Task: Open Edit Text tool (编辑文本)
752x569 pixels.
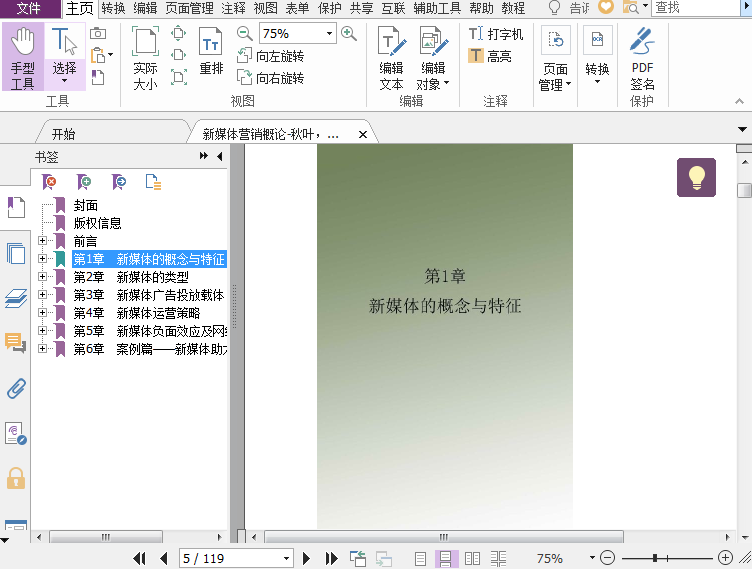Action: click(391, 58)
